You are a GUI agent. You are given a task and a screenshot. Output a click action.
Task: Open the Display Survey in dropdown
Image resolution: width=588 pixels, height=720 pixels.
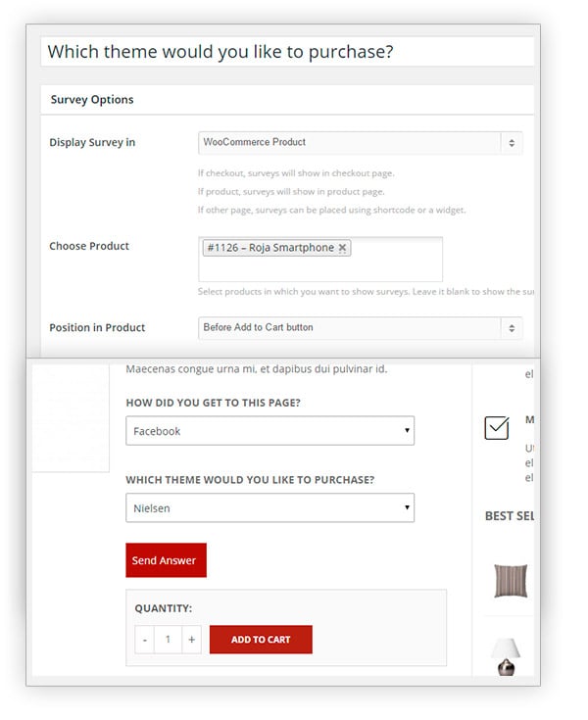[x=361, y=143]
